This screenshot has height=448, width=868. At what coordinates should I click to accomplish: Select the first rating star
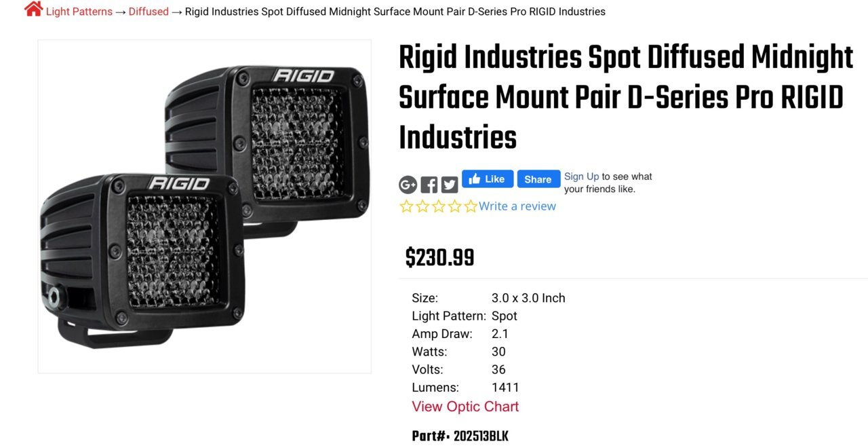[x=406, y=206]
